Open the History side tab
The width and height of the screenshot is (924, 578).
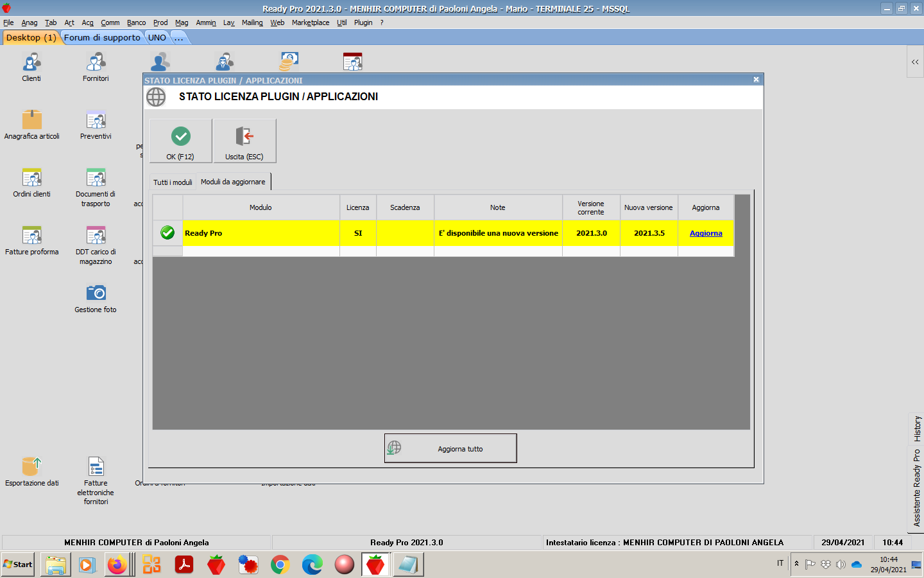tap(917, 428)
